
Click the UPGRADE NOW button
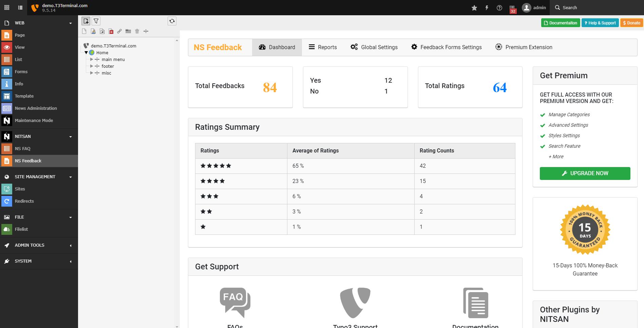click(x=585, y=173)
